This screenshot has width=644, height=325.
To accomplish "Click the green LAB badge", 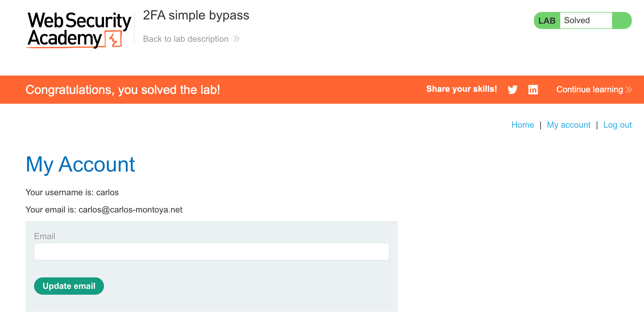I will (x=547, y=20).
